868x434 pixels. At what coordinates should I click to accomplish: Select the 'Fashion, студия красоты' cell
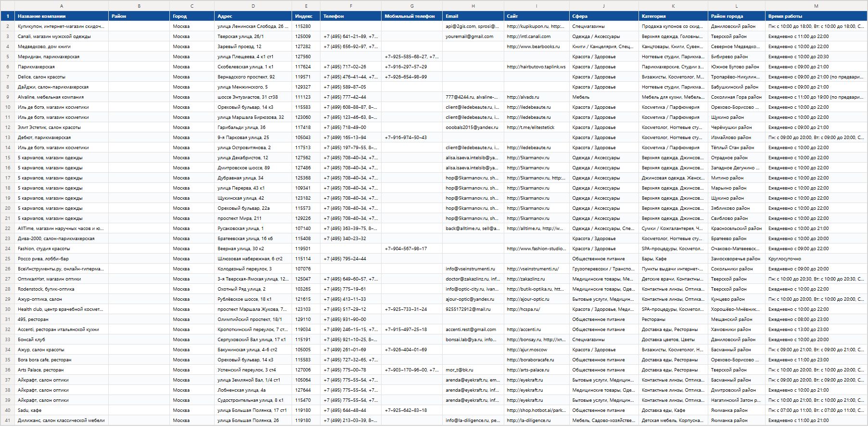[x=62, y=249]
